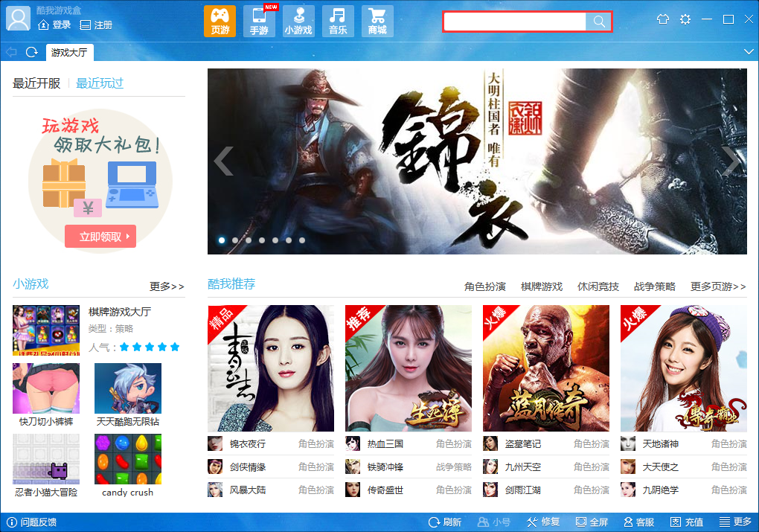Open the 蓝月传奇 featured game card
The height and width of the screenshot is (532, 759).
pyautogui.click(x=546, y=368)
